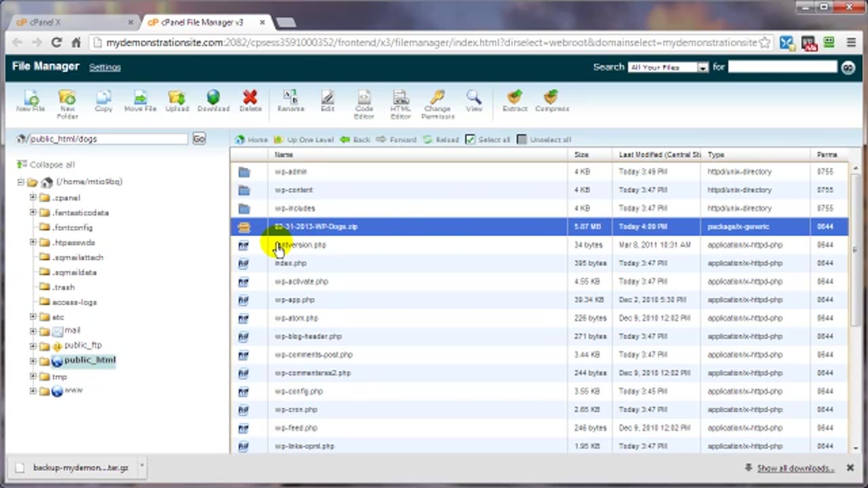Expand the mail folder node

coord(33,331)
